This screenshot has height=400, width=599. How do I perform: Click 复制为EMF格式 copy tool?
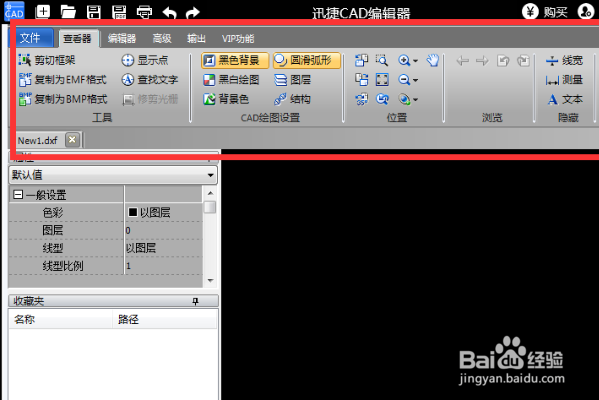pos(63,79)
